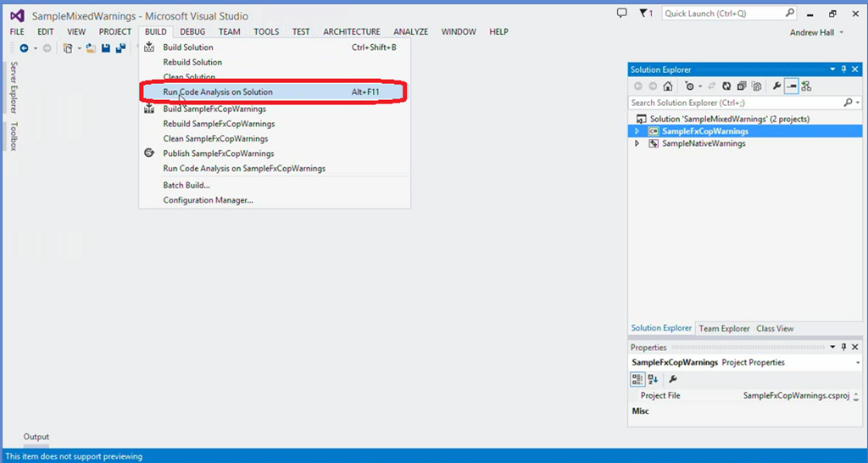Choose Run Code Analysis on Solution
Viewport: 868px width, 463px height.
point(275,92)
